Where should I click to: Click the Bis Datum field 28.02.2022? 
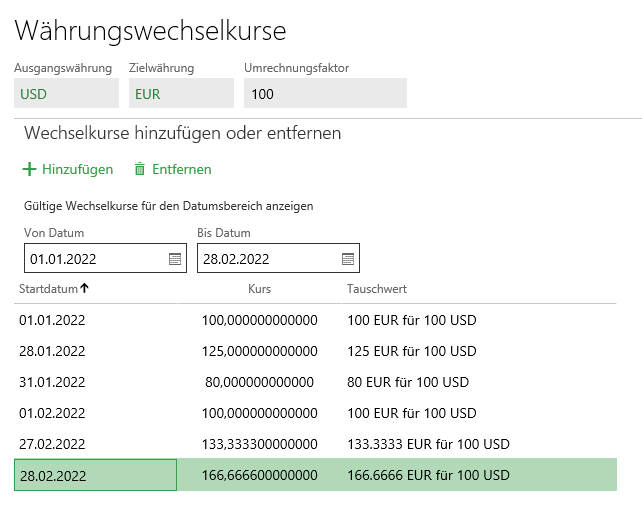[265, 259]
